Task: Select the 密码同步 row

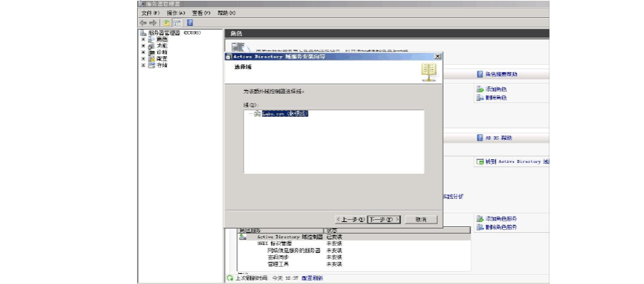Action: [x=354, y=257]
